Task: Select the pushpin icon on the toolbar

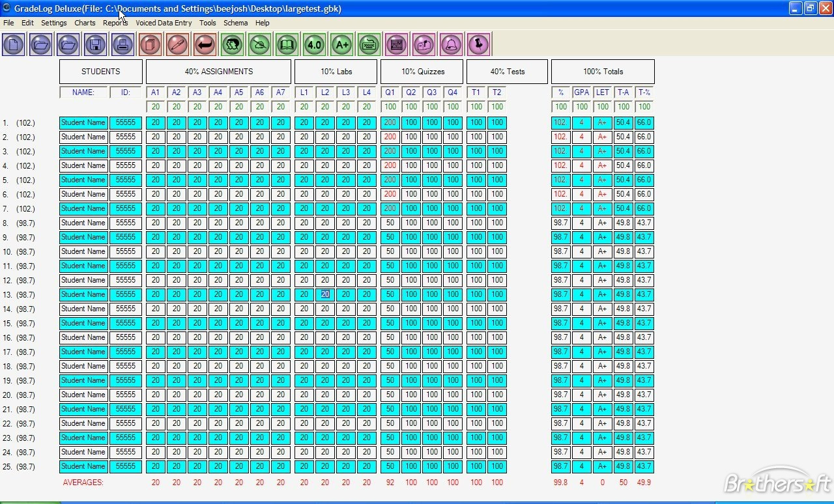Action: pyautogui.click(x=478, y=44)
